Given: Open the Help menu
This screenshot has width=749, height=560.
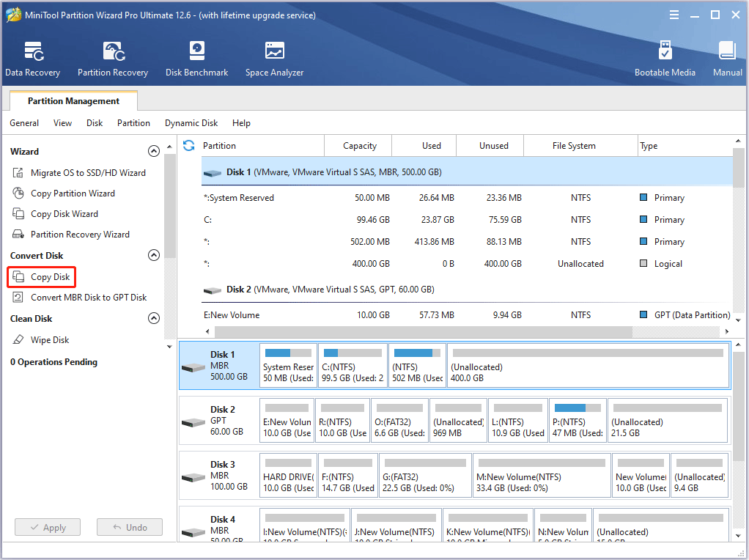Looking at the screenshot, I should [x=241, y=123].
